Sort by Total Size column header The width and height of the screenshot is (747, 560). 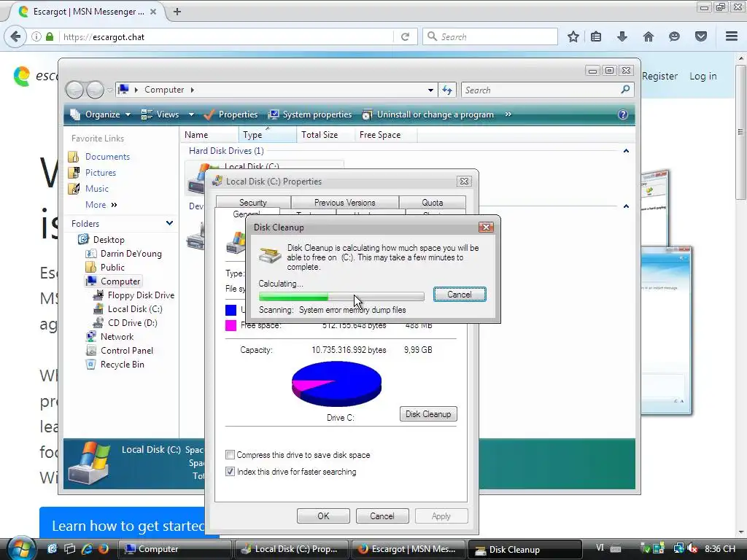click(326, 135)
